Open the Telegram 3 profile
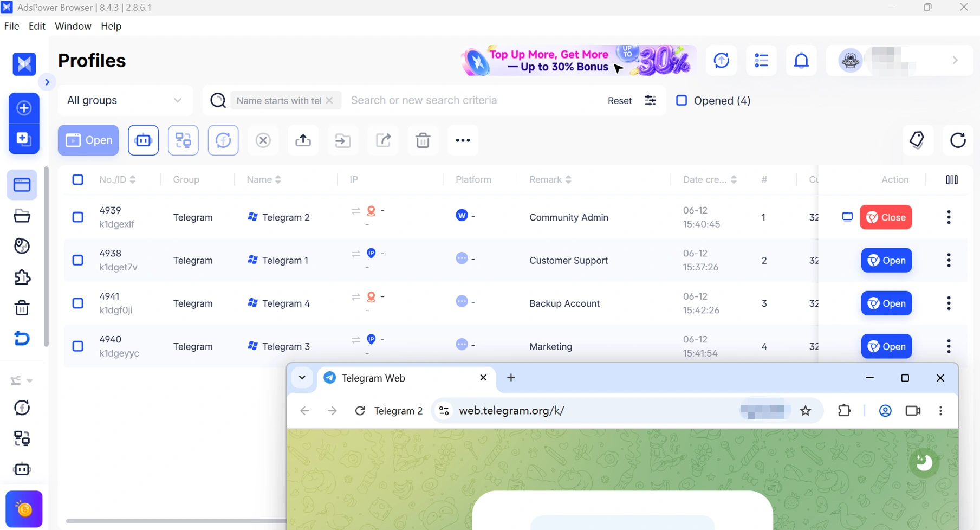Image resolution: width=980 pixels, height=530 pixels. click(886, 346)
